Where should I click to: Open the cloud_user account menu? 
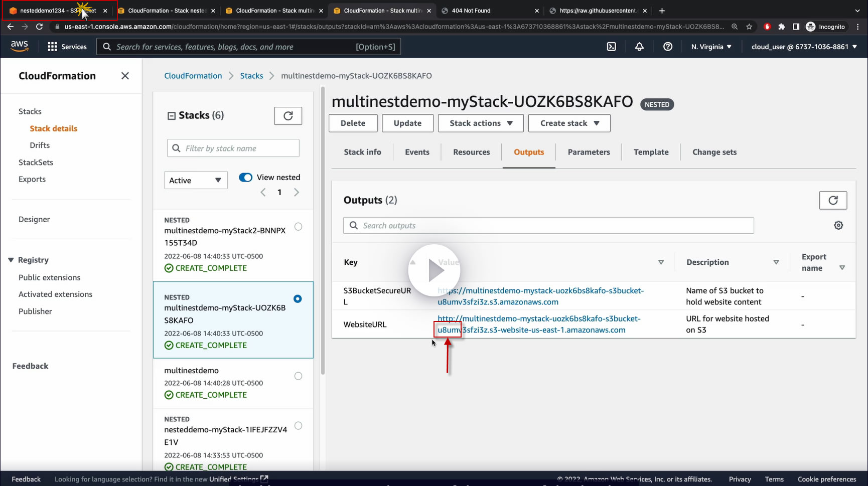[804, 47]
